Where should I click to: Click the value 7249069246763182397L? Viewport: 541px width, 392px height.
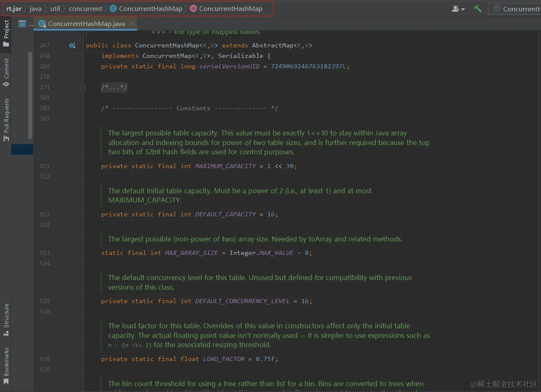[309, 66]
